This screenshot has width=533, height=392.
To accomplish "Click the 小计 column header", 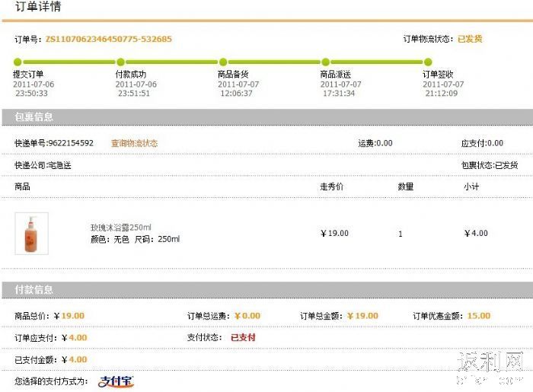I will [471, 186].
